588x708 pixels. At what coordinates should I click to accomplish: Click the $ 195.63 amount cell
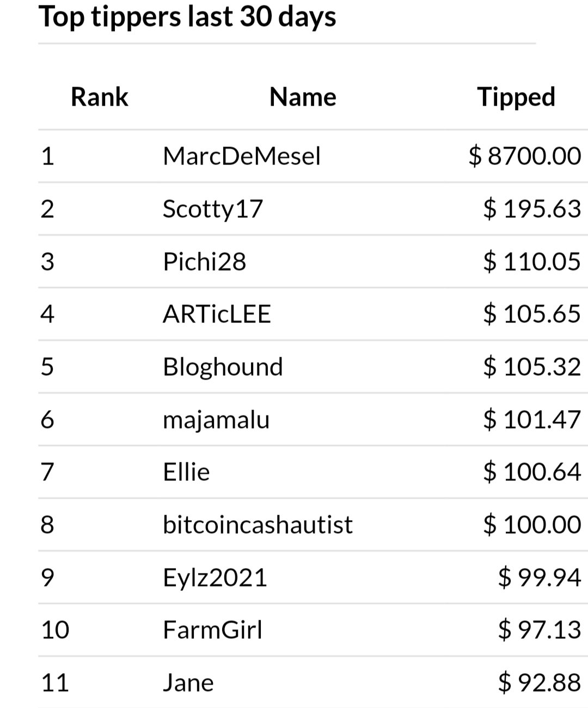tap(532, 209)
